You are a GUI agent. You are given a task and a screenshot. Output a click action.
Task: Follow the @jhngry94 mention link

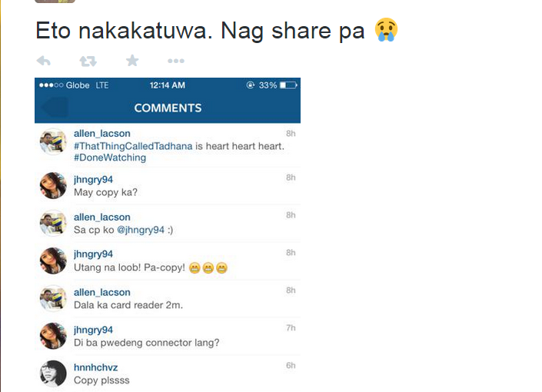point(141,230)
